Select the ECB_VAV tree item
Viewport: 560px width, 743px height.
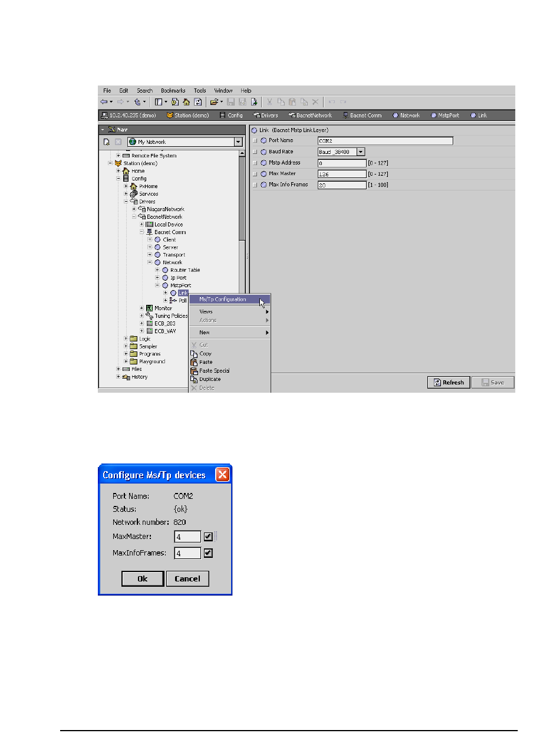165,331
